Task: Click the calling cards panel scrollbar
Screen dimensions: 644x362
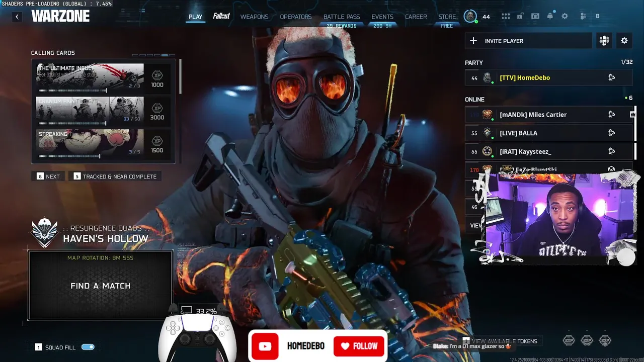Action: pos(180,76)
